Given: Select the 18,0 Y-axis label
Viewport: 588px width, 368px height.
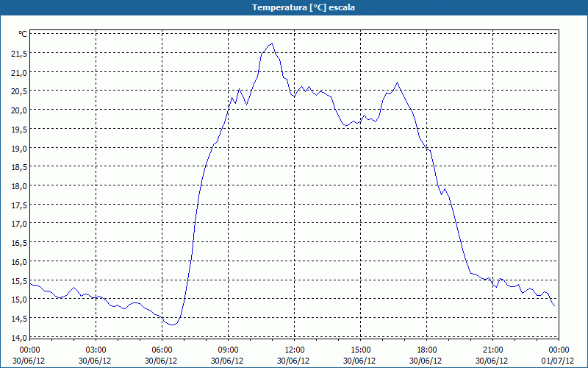Looking at the screenshot, I should 19,186.
